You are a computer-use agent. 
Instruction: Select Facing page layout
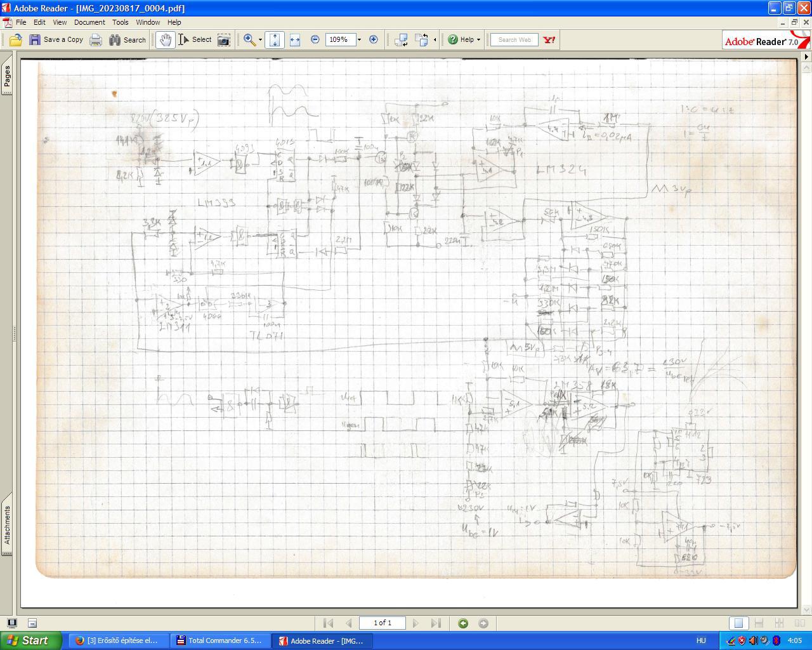click(x=800, y=623)
